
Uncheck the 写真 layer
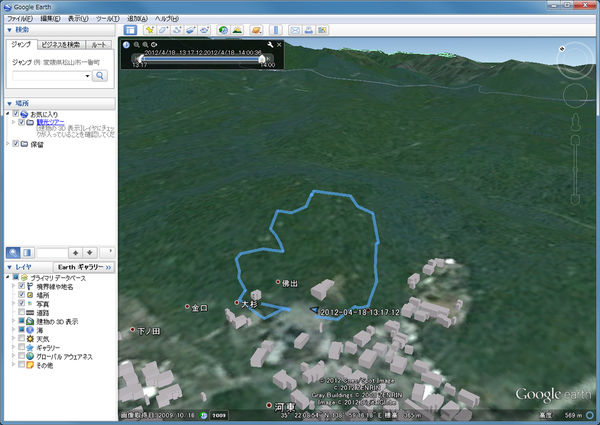click(21, 303)
